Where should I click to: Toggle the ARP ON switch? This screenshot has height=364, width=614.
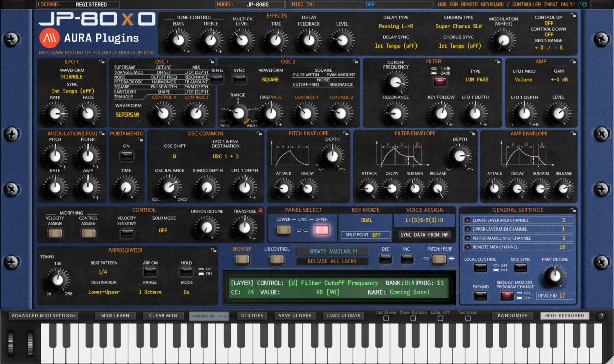point(149,271)
